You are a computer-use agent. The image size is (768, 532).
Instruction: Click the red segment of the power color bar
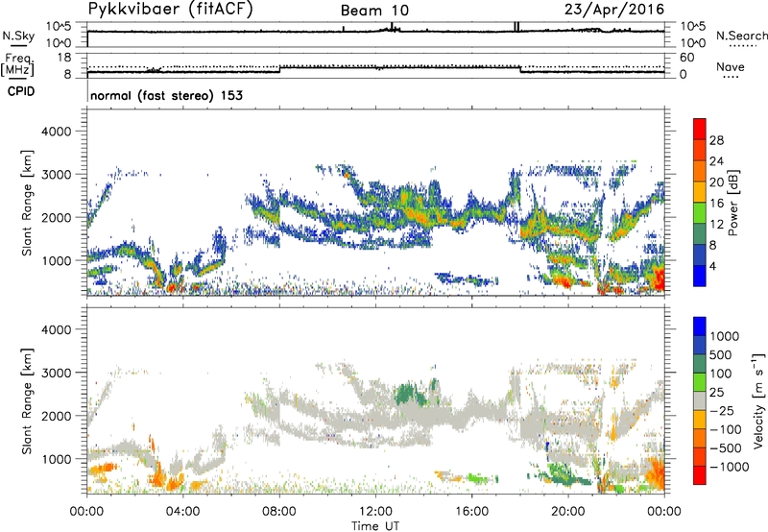tap(700, 130)
